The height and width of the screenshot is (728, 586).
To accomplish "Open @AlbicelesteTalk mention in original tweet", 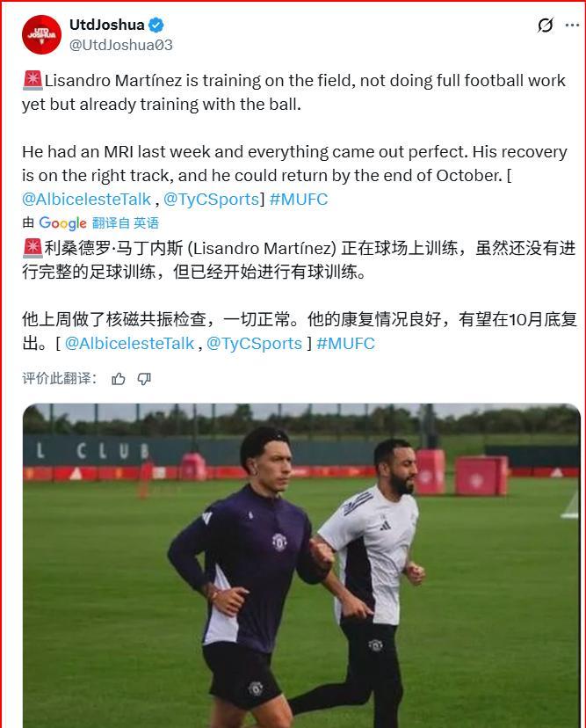I will [x=86, y=200].
